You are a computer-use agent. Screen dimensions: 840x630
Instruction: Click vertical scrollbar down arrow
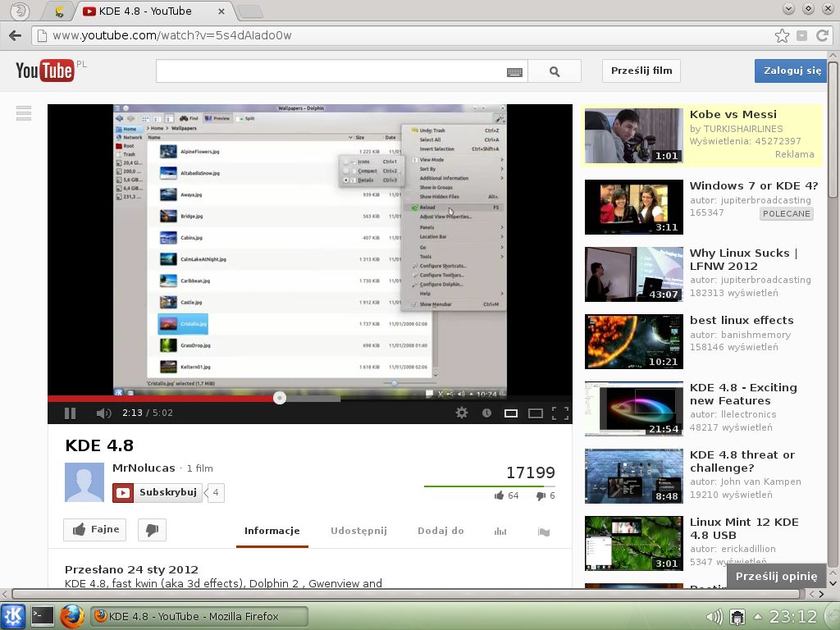[833, 583]
